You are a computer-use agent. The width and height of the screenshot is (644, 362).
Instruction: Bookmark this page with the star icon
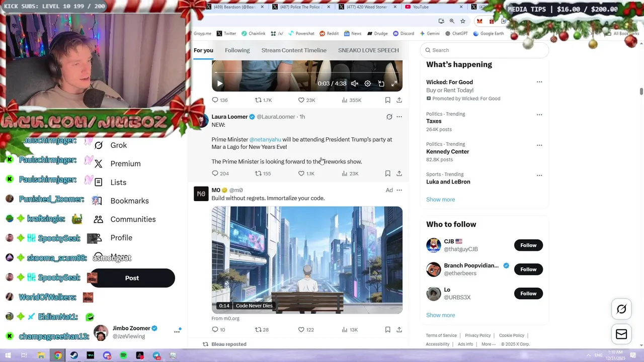tap(463, 21)
